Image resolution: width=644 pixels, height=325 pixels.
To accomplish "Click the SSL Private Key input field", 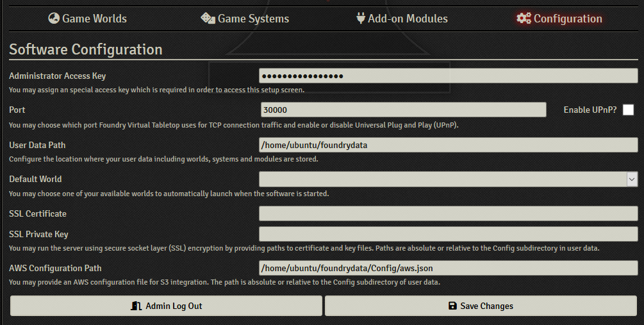I will pyautogui.click(x=448, y=234).
